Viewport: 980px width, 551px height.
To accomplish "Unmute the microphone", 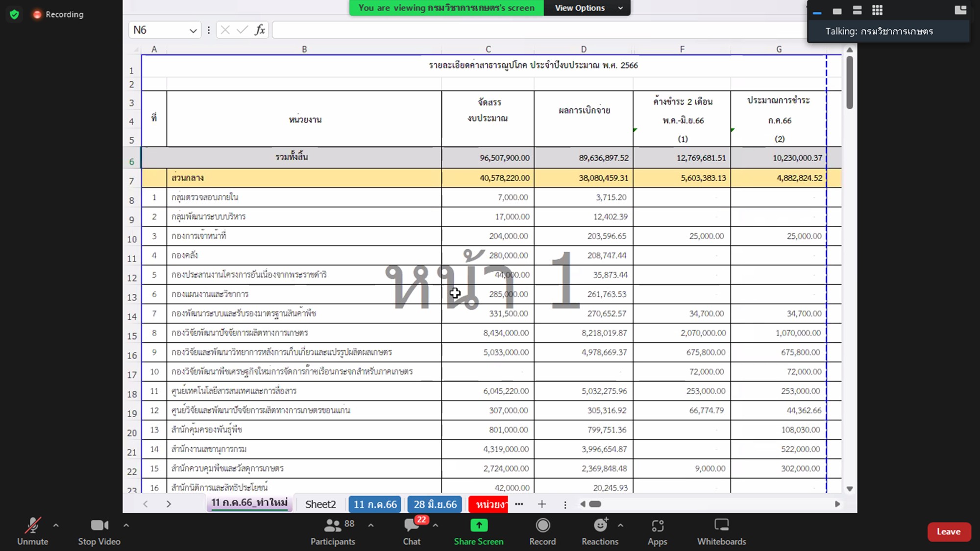I will (x=32, y=531).
